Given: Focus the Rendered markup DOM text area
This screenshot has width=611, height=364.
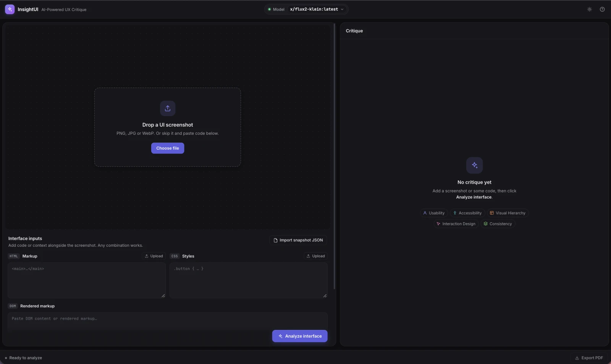Looking at the screenshot, I should (168, 321).
